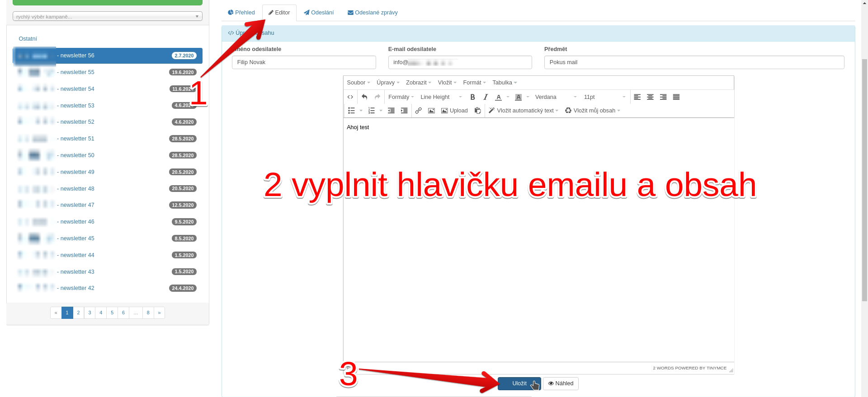
Task: Switch to the Přehled tab
Action: (x=241, y=13)
